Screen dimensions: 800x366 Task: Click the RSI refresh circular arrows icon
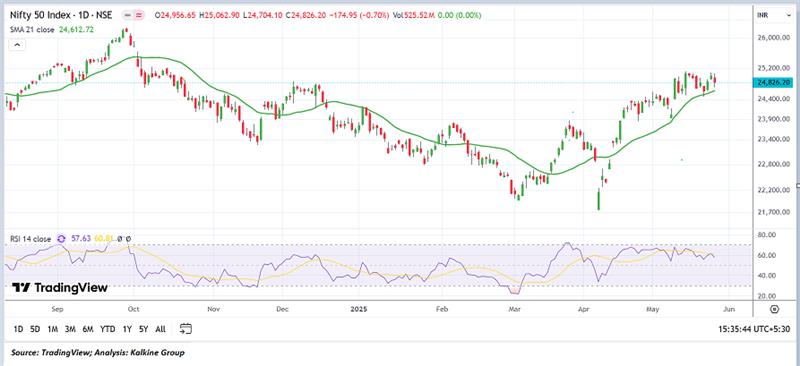[x=61, y=238]
